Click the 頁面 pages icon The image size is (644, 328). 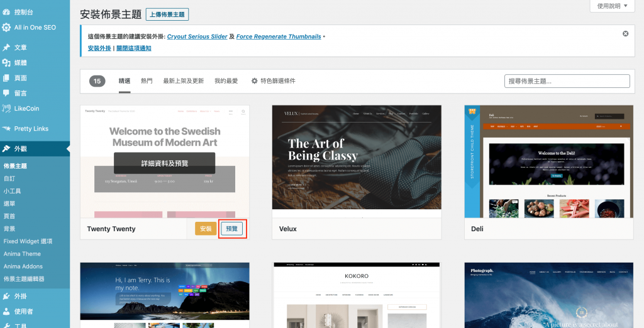(6, 77)
